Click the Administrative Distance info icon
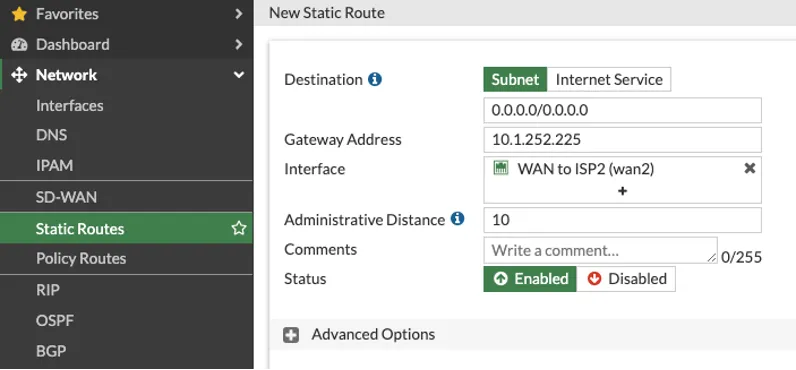This screenshot has height=370, width=796. [x=457, y=219]
